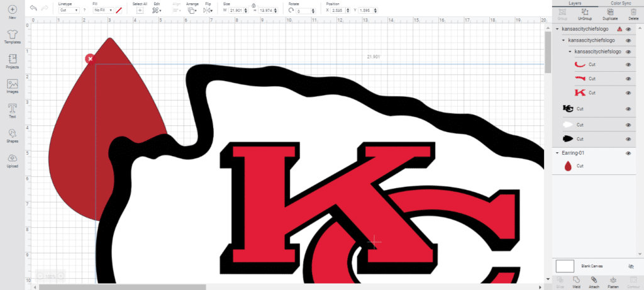
Task: Hide the white arrowhead Cut layer
Action: [628, 125]
